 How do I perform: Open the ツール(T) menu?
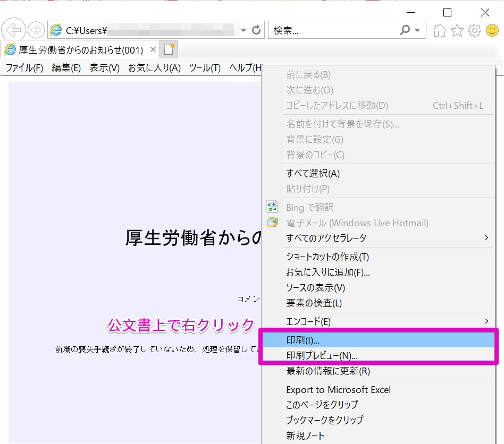coord(205,68)
